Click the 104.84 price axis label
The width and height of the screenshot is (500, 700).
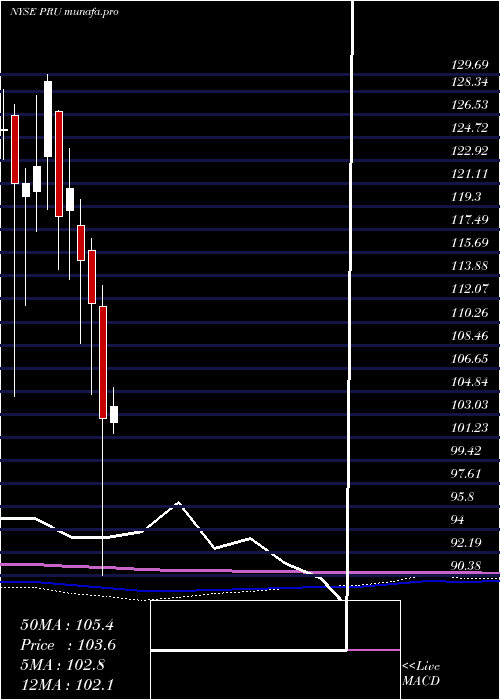[x=470, y=382]
